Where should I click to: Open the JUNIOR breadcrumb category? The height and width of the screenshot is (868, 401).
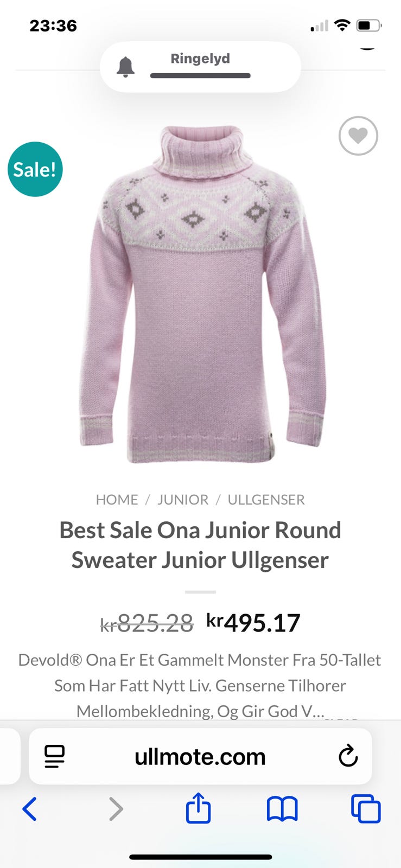point(183,500)
